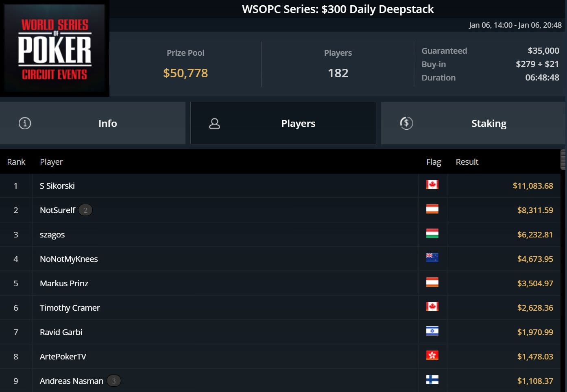Click the Staking dollar-sign icon
This screenshot has width=567, height=392.
click(406, 123)
